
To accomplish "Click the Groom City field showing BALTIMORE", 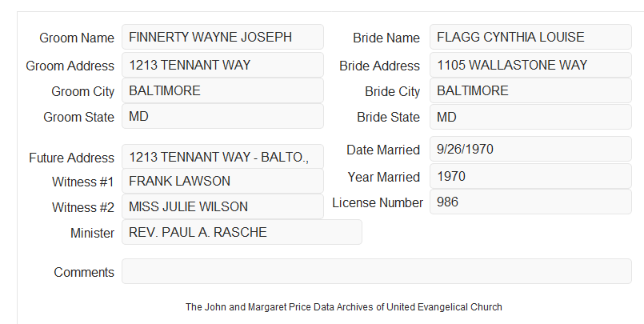I will tap(222, 90).
